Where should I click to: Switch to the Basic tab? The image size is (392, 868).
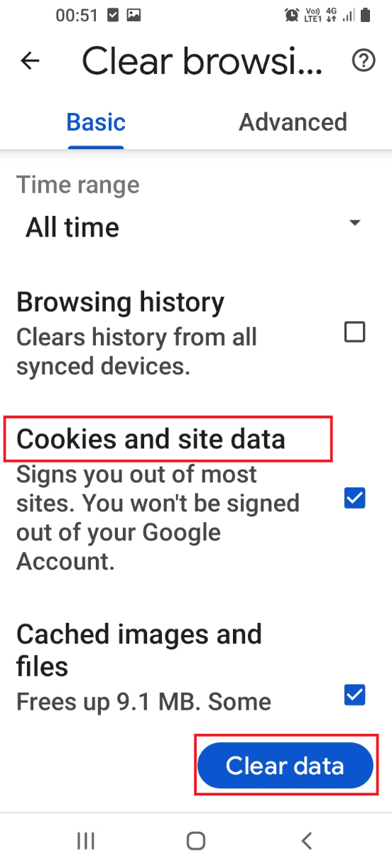(x=96, y=121)
